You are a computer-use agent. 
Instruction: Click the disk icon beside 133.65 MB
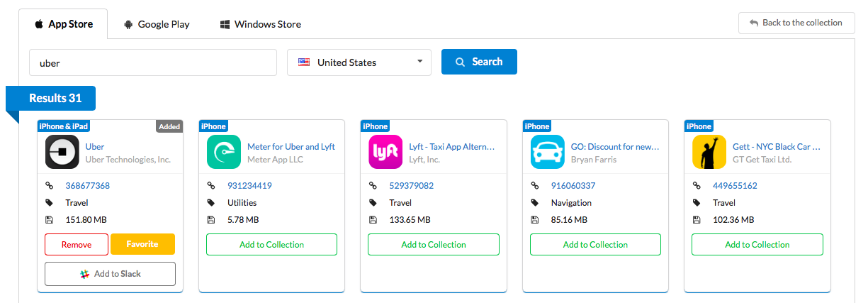[x=373, y=220]
